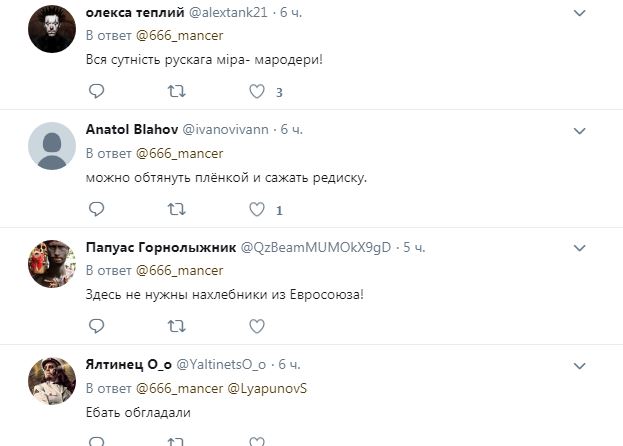623x446 pixels.
Task: Open @666_mancer link in олекса теплий's reply
Action: click(x=180, y=35)
